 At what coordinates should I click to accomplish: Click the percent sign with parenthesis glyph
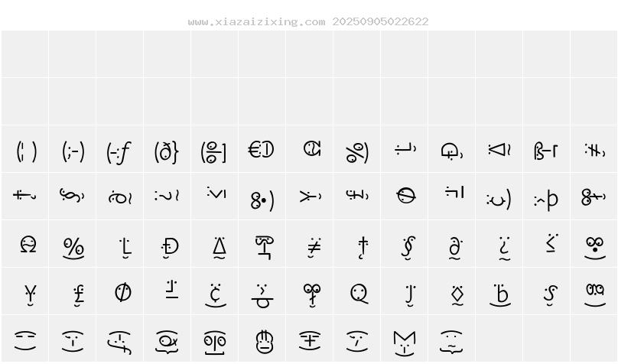coord(357,153)
